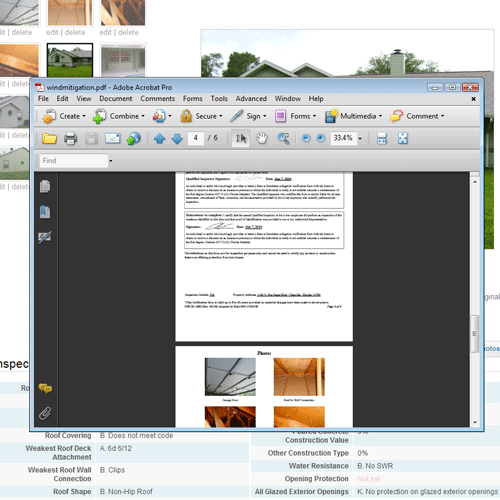Expand the Multimedia dropdown arrow
This screenshot has width=500, height=500.
pos(380,116)
